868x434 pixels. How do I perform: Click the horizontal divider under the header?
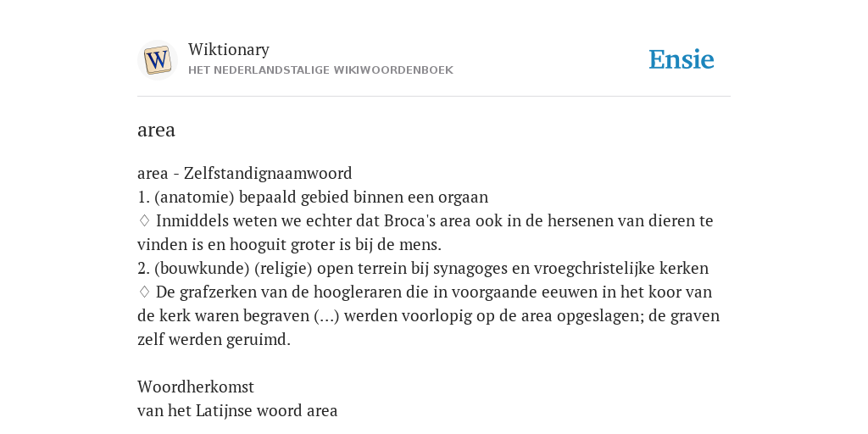(x=434, y=97)
